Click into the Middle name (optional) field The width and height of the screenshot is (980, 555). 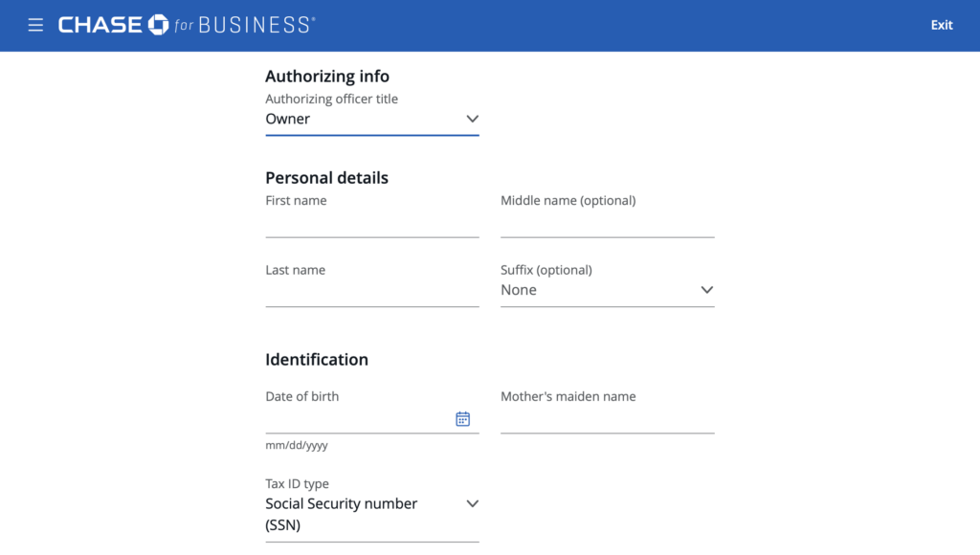point(607,224)
